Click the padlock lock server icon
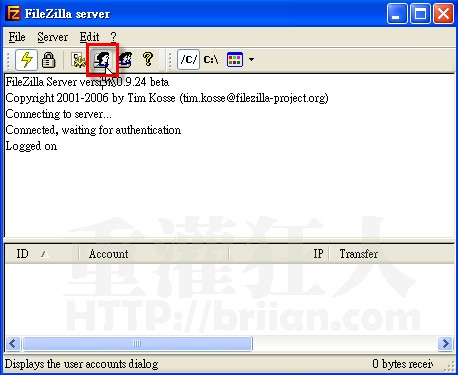The width and height of the screenshot is (458, 375). click(x=49, y=60)
